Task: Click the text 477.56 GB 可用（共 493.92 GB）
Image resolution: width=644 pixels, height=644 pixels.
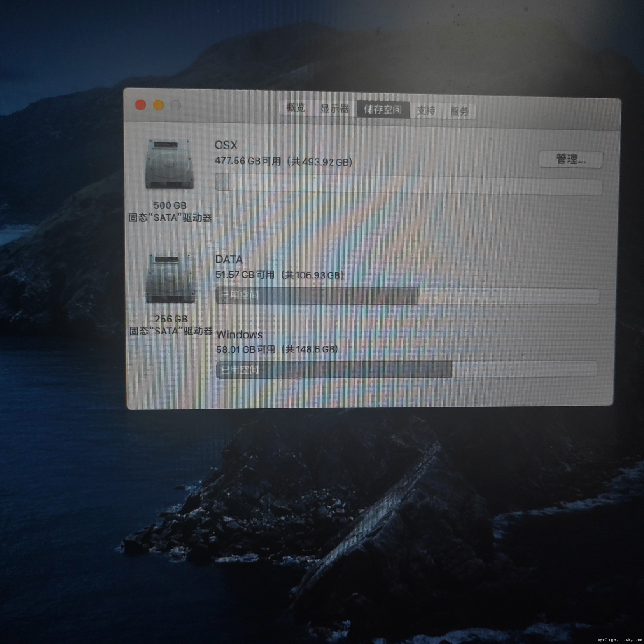Action: pyautogui.click(x=284, y=161)
